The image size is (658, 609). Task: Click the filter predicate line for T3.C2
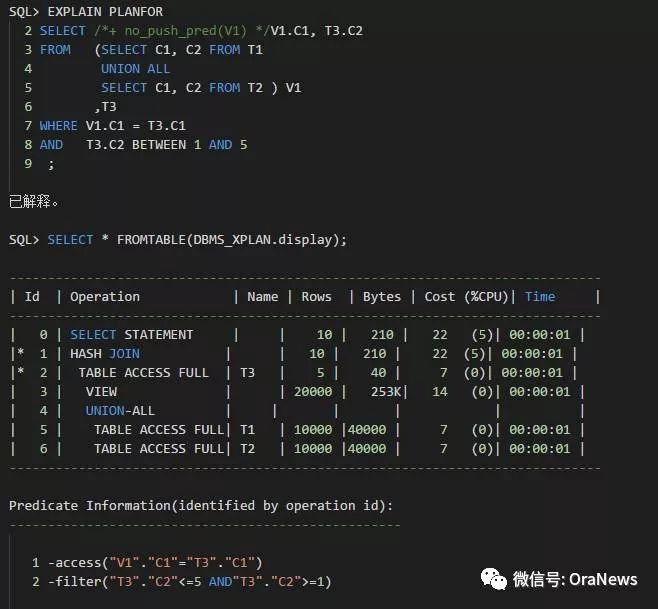click(185, 581)
